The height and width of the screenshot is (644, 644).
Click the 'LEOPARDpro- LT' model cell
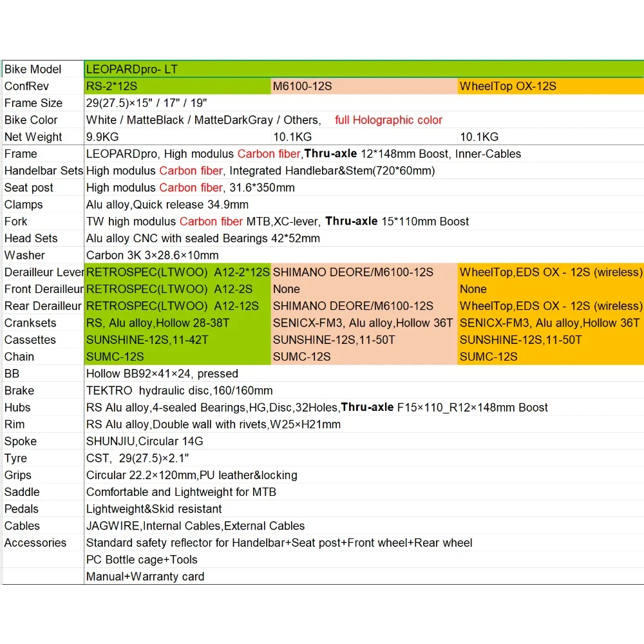[x=364, y=69]
